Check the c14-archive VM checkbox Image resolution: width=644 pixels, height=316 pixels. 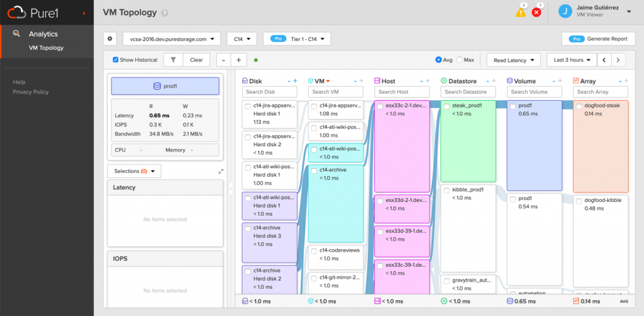[314, 171]
